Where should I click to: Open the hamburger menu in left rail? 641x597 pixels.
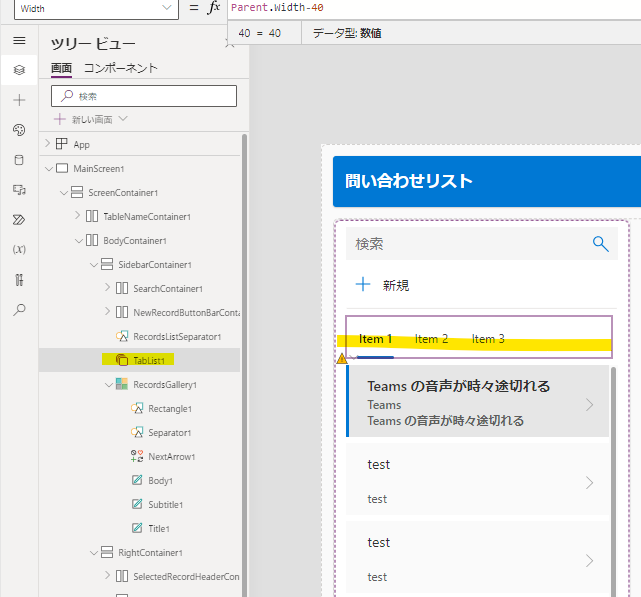coord(19,40)
